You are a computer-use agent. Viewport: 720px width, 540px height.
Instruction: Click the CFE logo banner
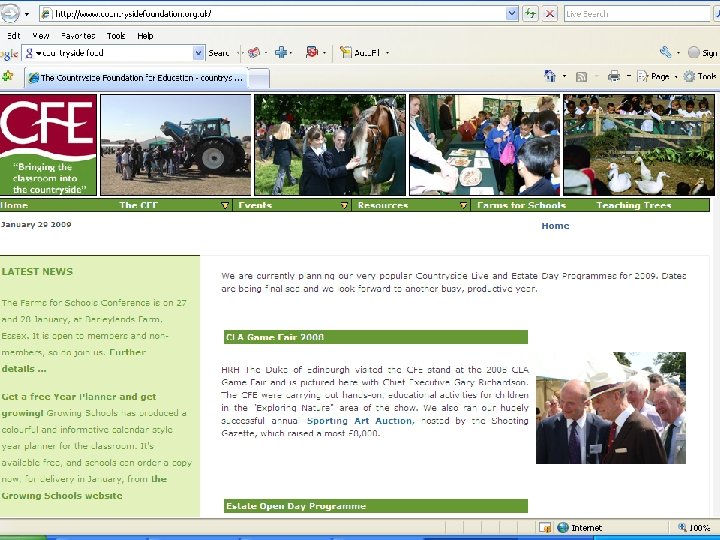pos(48,145)
